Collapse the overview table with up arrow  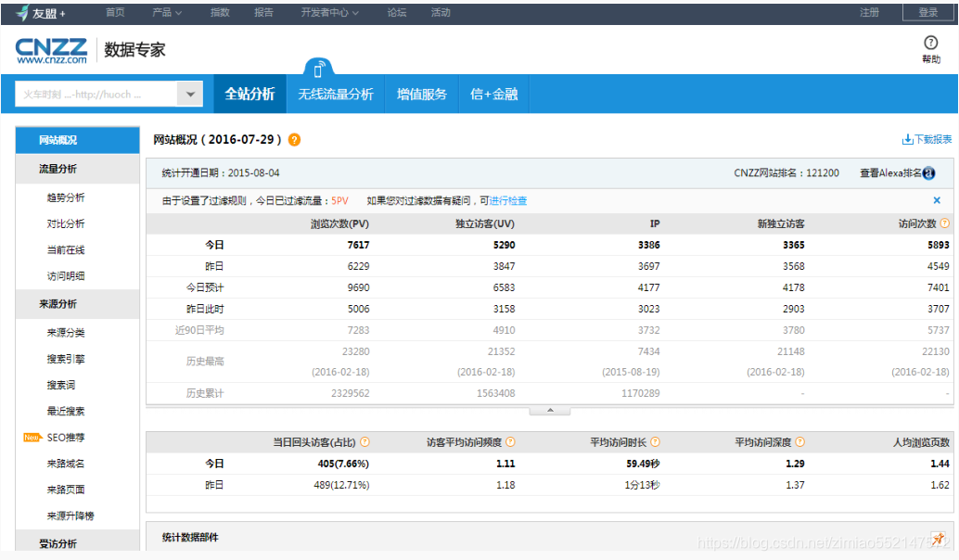(x=550, y=410)
